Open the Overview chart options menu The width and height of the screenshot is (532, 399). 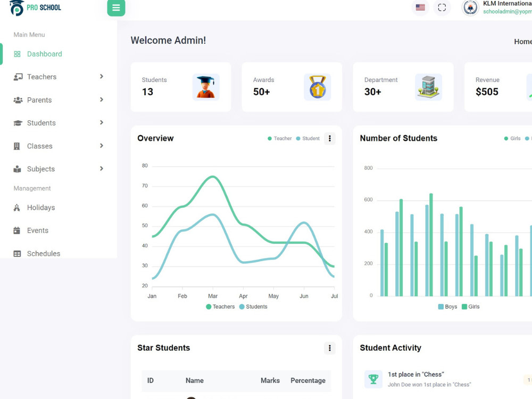pyautogui.click(x=330, y=138)
